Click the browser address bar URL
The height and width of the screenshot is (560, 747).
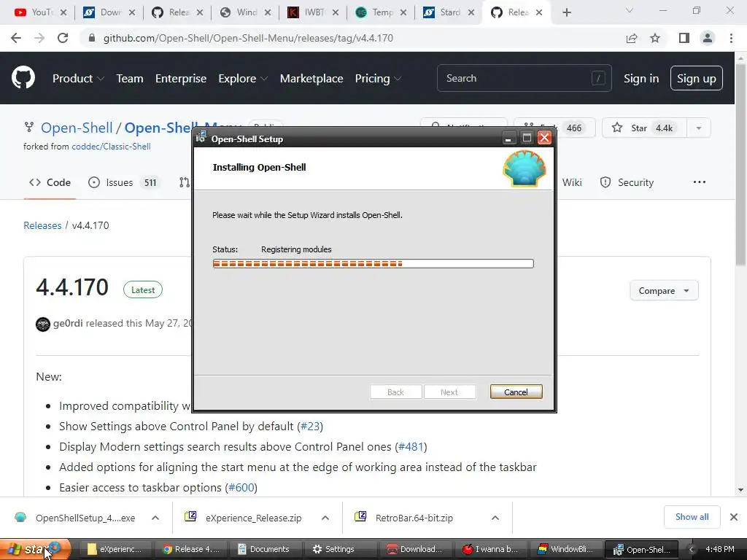point(248,38)
